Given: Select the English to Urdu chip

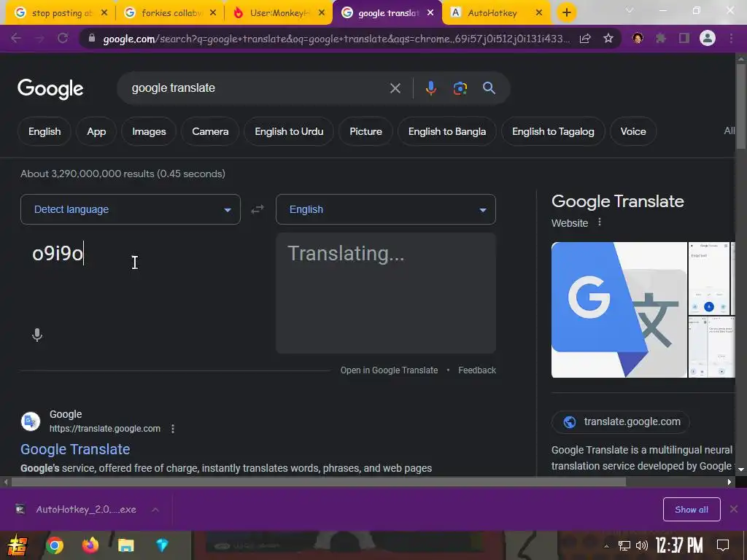Looking at the screenshot, I should pyautogui.click(x=289, y=131).
